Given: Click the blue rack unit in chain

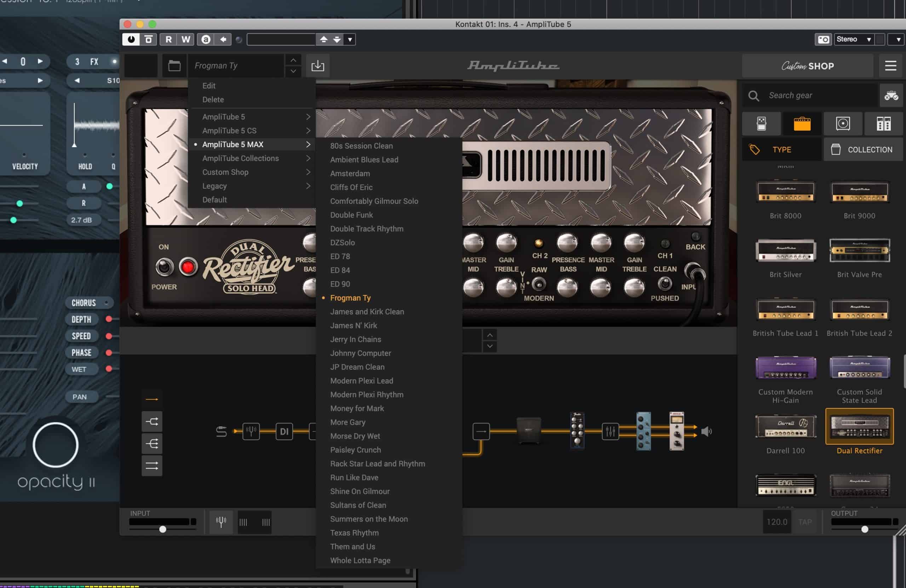Looking at the screenshot, I should (643, 431).
